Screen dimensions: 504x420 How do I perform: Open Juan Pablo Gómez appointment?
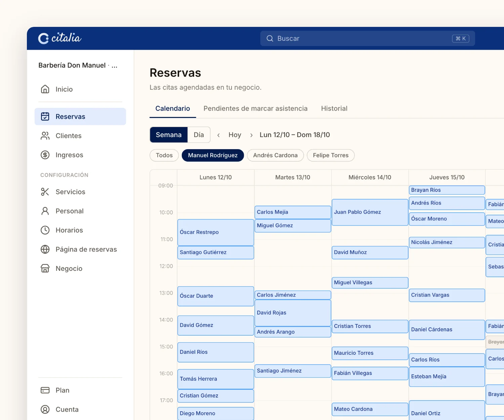pyautogui.click(x=370, y=212)
